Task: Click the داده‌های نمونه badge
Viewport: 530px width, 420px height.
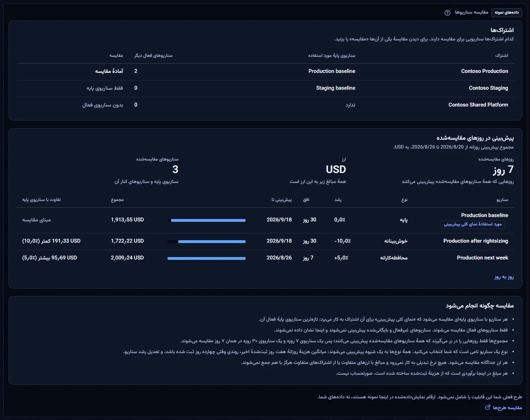Action: [506, 12]
